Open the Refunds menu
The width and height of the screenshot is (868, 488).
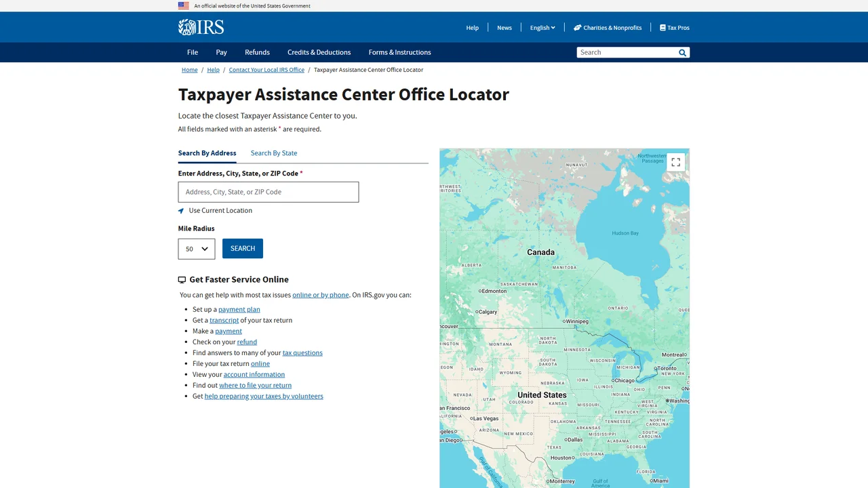click(x=257, y=52)
